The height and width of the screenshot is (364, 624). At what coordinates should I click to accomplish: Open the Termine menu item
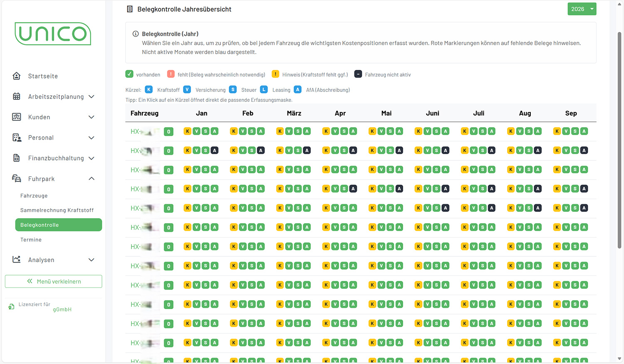point(31,240)
